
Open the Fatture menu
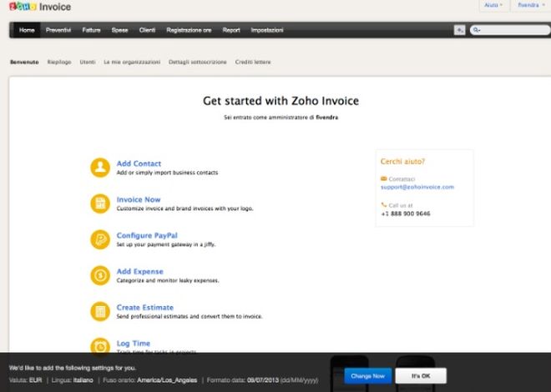tap(91, 30)
